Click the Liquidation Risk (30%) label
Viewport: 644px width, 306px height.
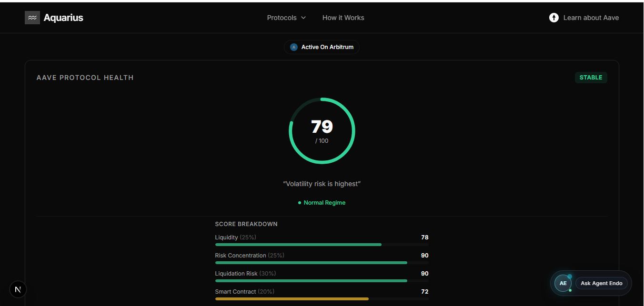[x=245, y=274]
